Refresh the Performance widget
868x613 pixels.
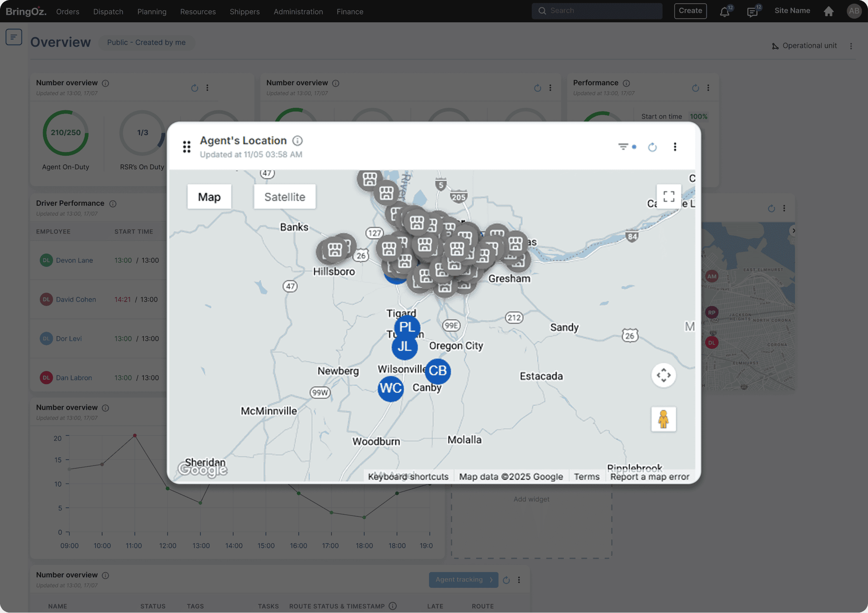[695, 88]
